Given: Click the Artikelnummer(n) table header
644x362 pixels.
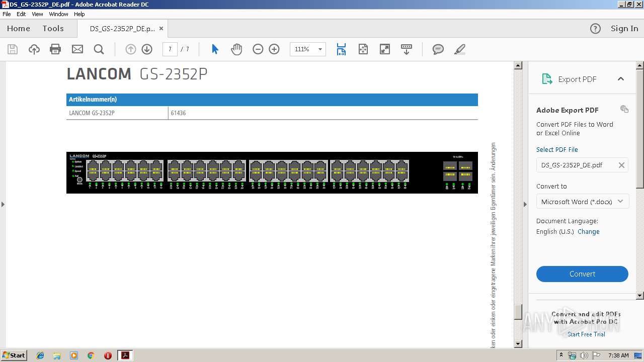Looking at the screenshot, I should (272, 100).
